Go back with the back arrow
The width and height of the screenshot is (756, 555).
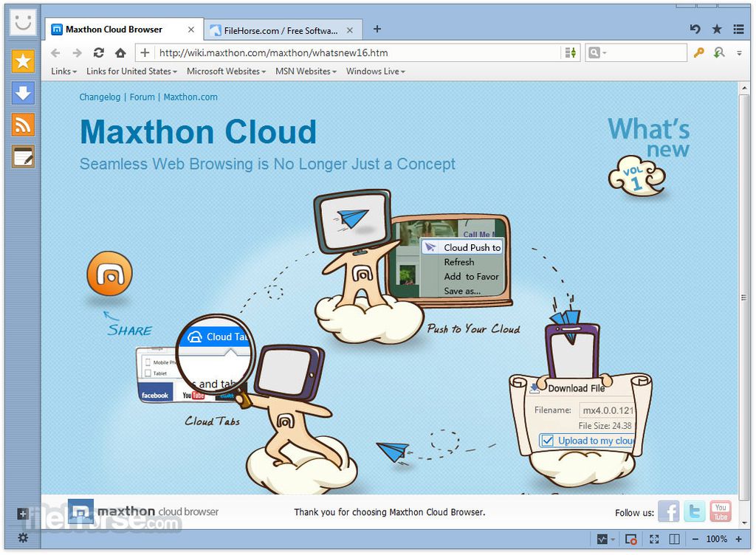click(x=55, y=52)
